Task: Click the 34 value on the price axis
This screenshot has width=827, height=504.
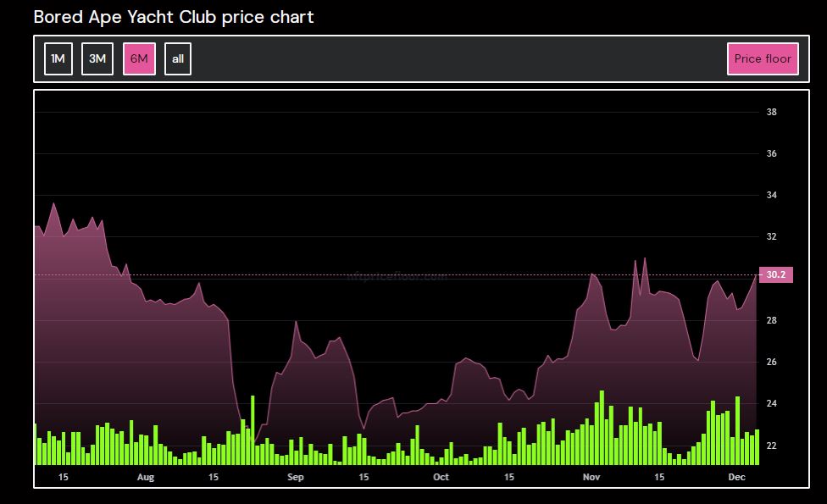Action: (772, 196)
